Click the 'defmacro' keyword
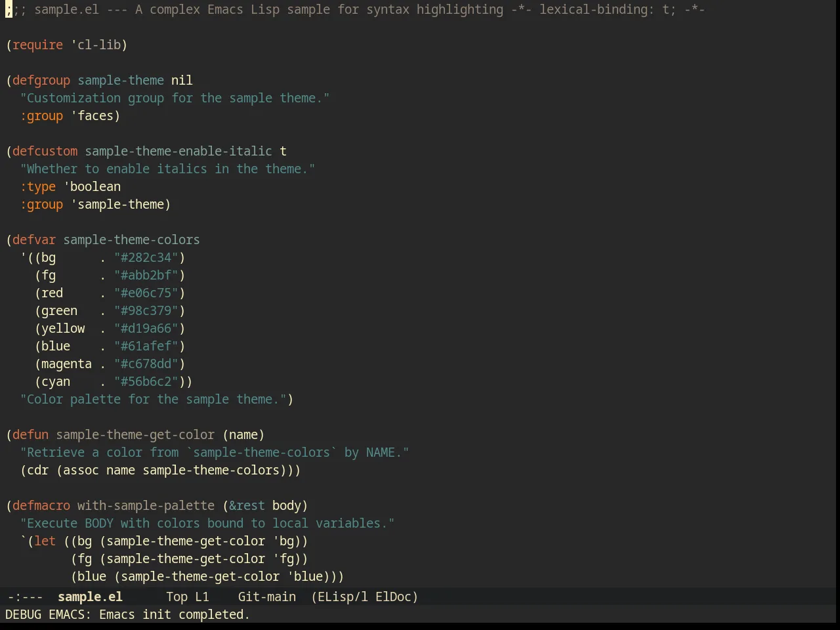Viewport: 840px width, 630px height. [41, 505]
